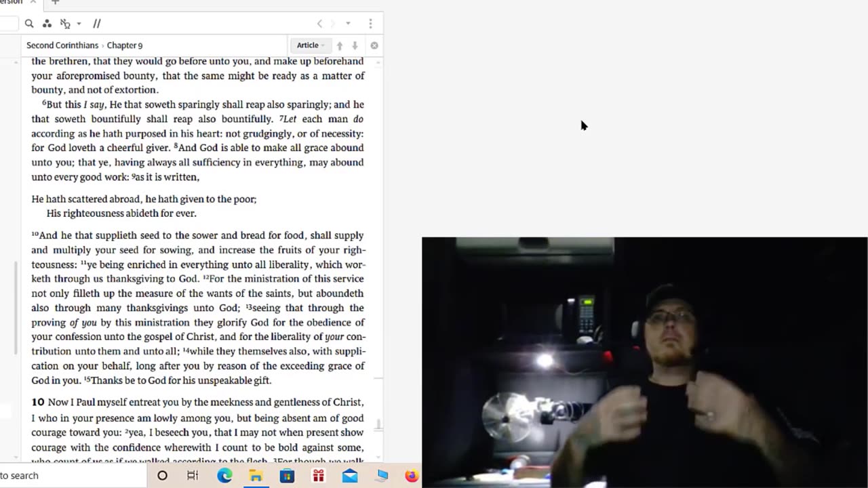Click the line 'His righteousness abideth for ever.'
Screen dimensions: 868x488
pyautogui.click(x=121, y=213)
